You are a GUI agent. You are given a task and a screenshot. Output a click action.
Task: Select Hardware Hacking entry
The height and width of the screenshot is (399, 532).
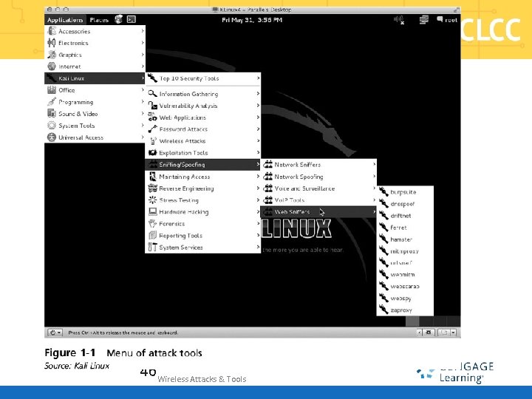[x=203, y=212]
